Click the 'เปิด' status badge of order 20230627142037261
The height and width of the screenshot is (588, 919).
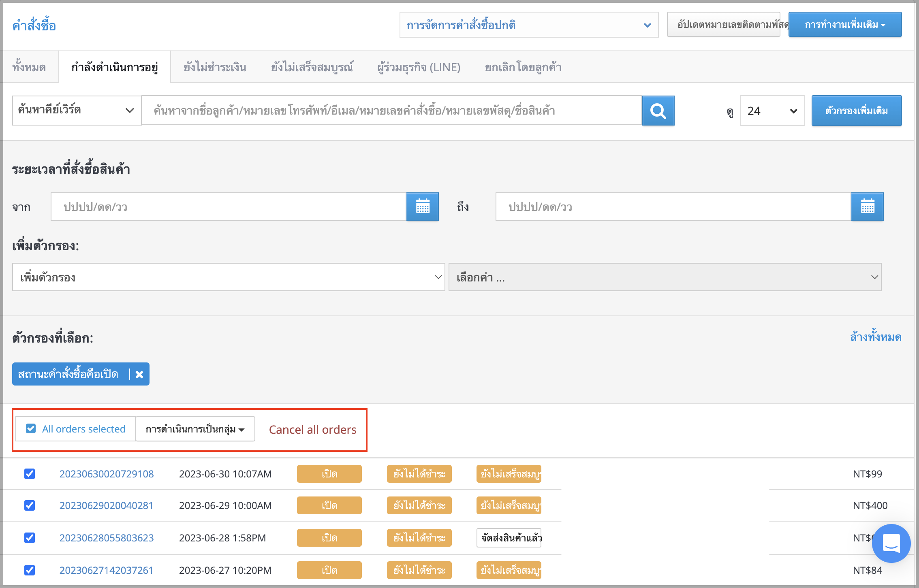[x=329, y=570]
